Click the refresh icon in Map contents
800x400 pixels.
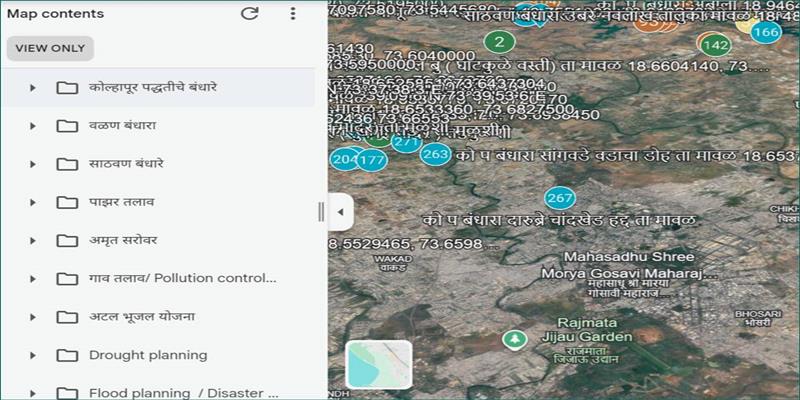(250, 14)
